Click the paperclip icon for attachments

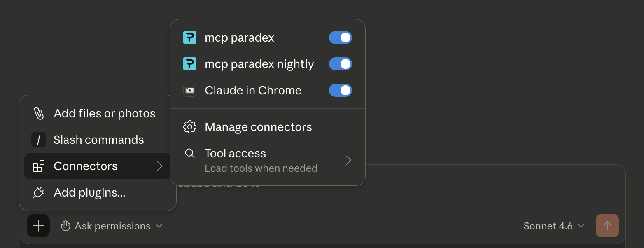(x=38, y=113)
